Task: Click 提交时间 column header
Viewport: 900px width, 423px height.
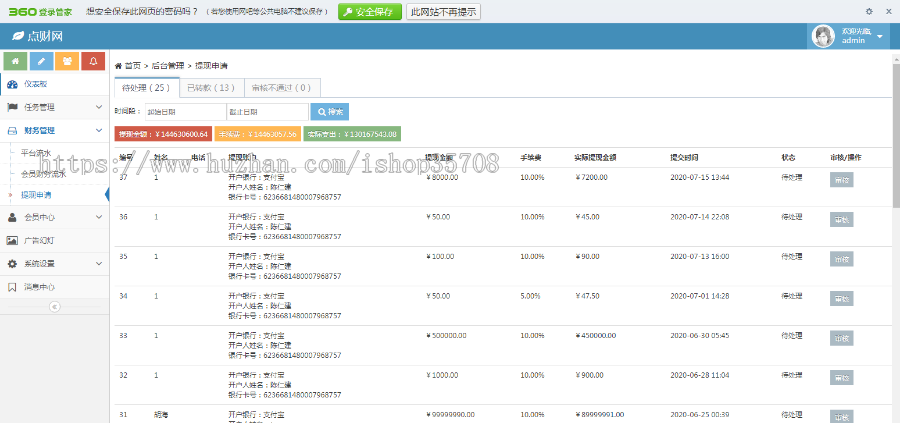Action: click(x=684, y=157)
